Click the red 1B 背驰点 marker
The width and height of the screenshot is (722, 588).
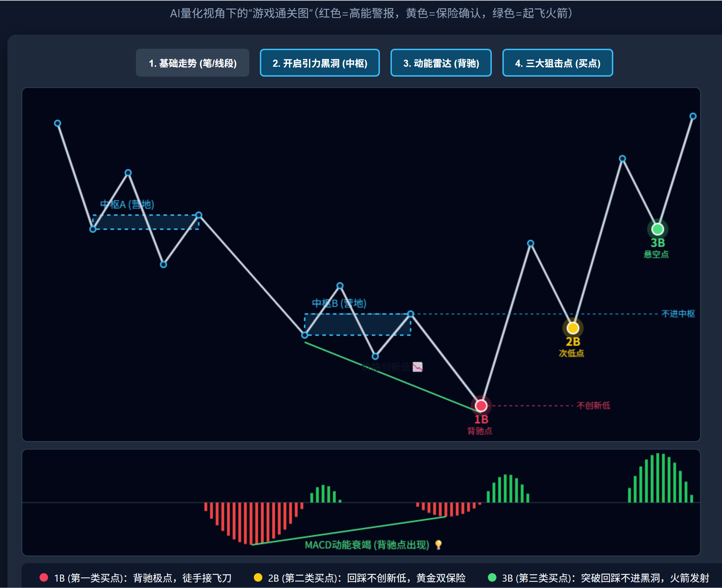click(x=481, y=406)
